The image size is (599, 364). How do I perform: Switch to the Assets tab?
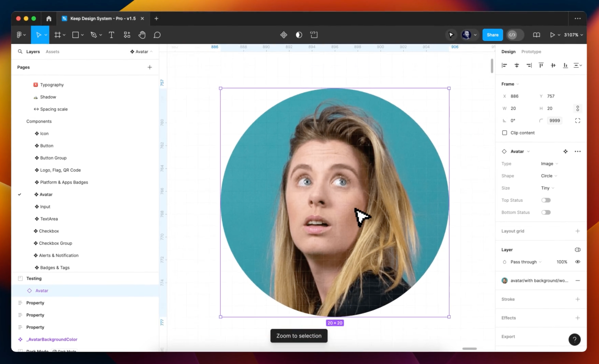pyautogui.click(x=53, y=52)
